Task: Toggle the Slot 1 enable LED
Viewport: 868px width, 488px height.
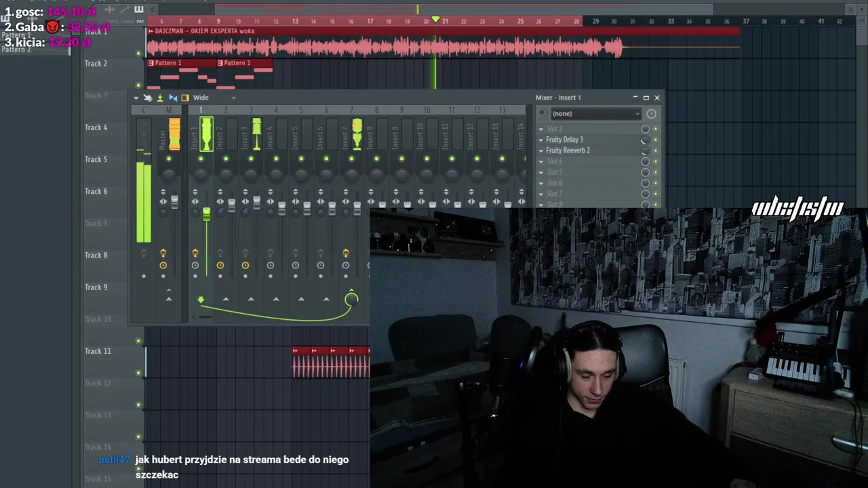Action: [x=656, y=129]
